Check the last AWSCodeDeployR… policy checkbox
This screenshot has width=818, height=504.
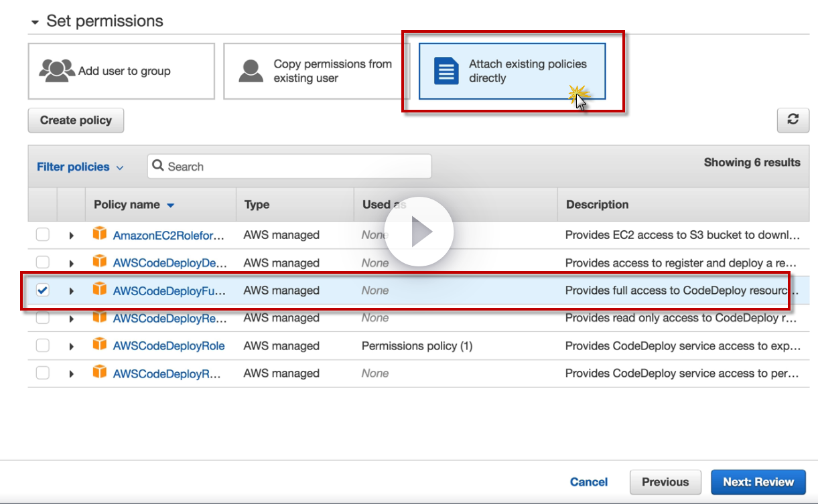click(43, 373)
